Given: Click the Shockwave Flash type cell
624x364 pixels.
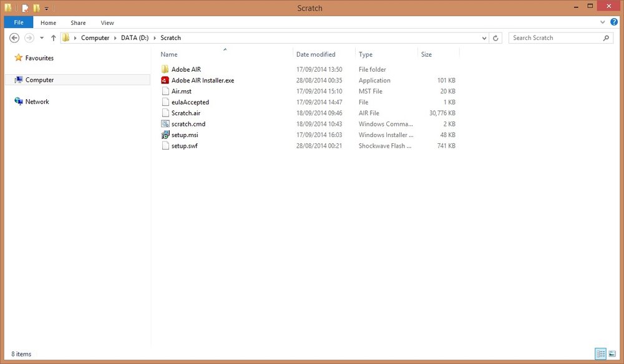Looking at the screenshot, I should pyautogui.click(x=385, y=146).
